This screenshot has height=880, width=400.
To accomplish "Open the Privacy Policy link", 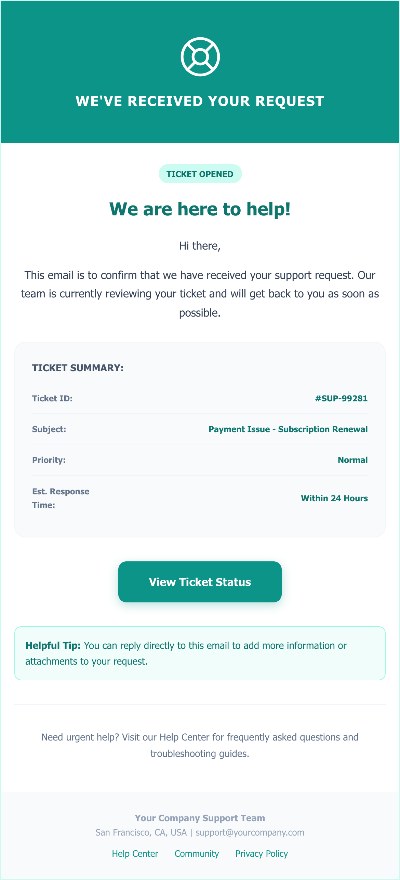I will (261, 854).
